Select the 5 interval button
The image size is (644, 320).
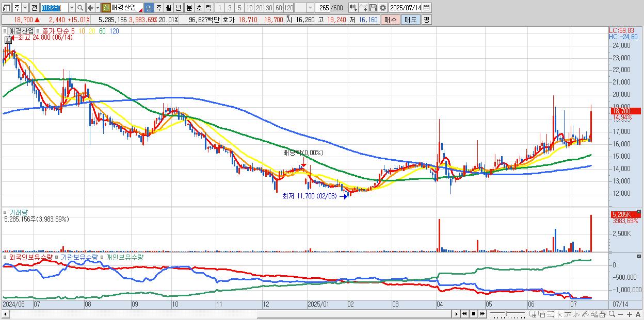239,8
